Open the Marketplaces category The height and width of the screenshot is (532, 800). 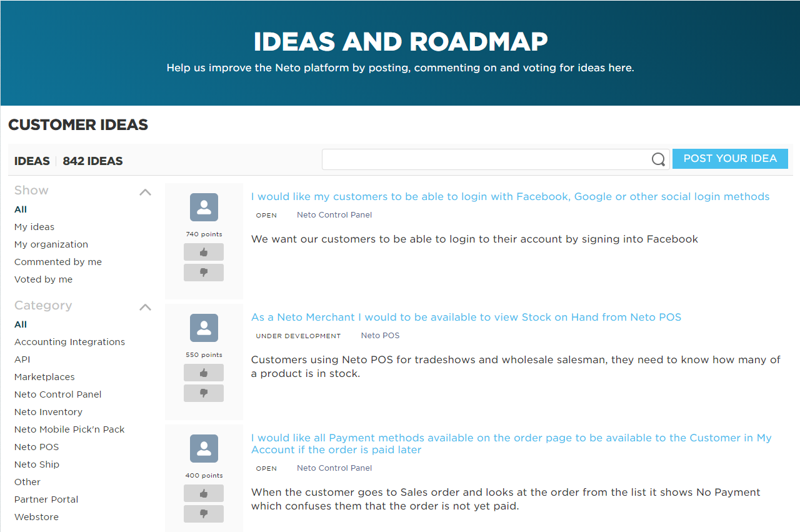(x=44, y=377)
